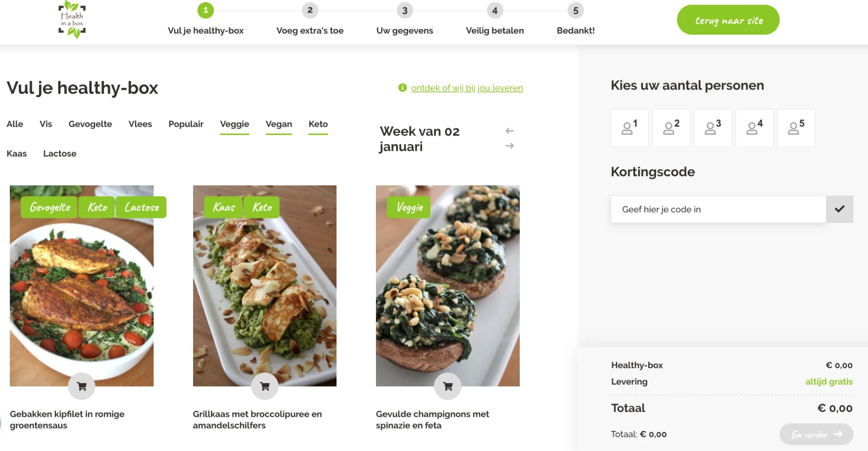Toggle the Vegan filter off

279,124
